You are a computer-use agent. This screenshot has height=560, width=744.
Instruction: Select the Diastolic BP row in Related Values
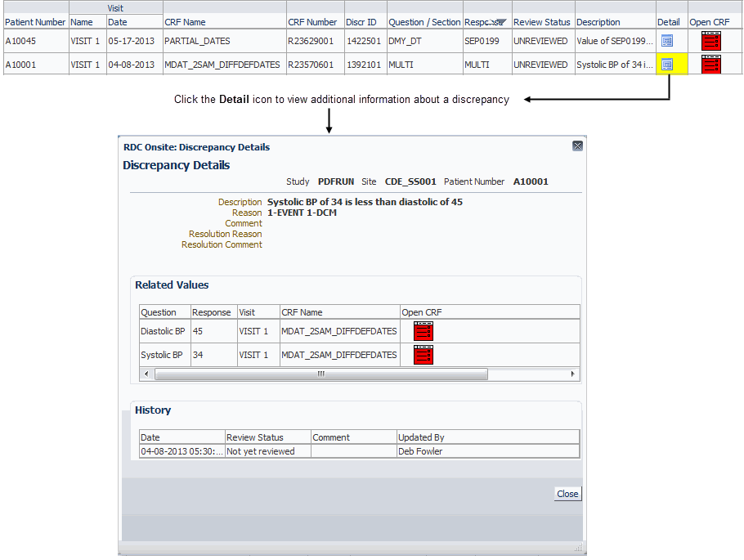[163, 331]
